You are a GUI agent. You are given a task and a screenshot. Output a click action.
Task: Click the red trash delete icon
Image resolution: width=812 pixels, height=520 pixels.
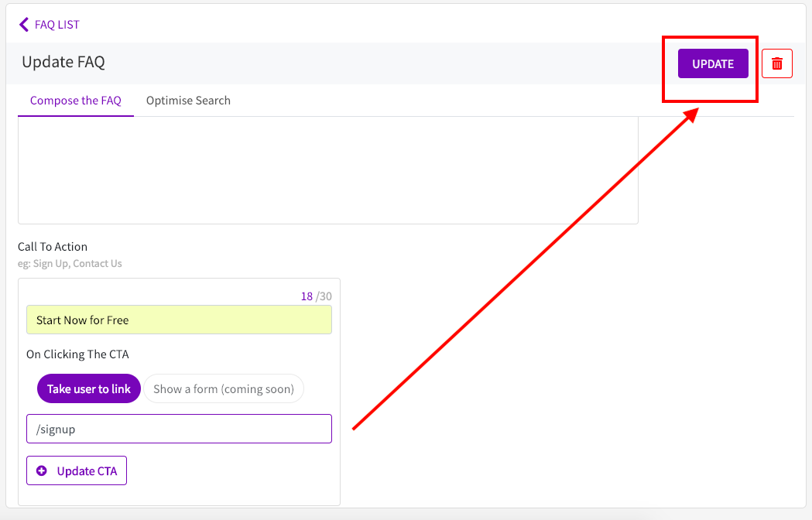[x=777, y=63]
